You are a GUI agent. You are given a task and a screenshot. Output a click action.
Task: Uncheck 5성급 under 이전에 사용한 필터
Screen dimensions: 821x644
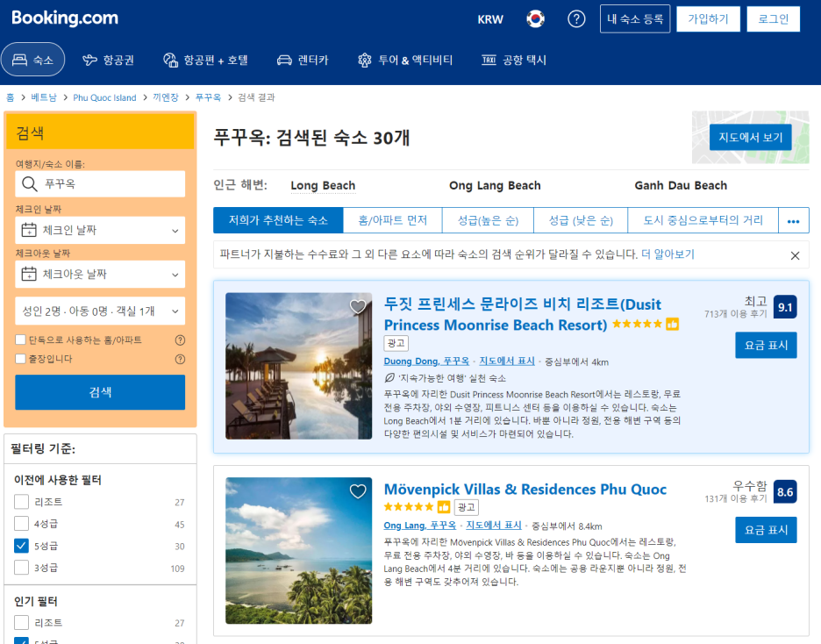tap(21, 546)
